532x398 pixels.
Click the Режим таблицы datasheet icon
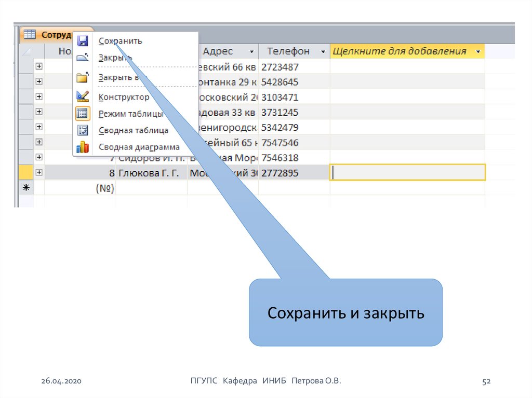click(x=83, y=114)
